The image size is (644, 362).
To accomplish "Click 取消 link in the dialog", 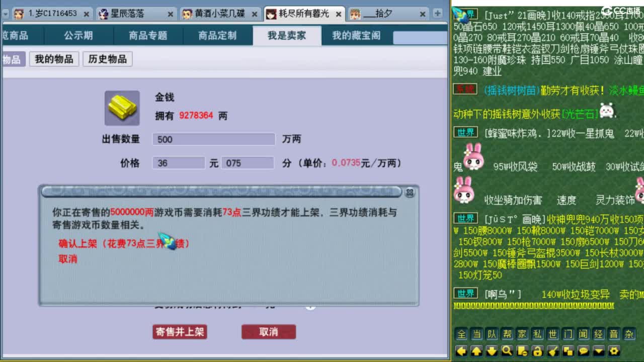I will click(68, 259).
